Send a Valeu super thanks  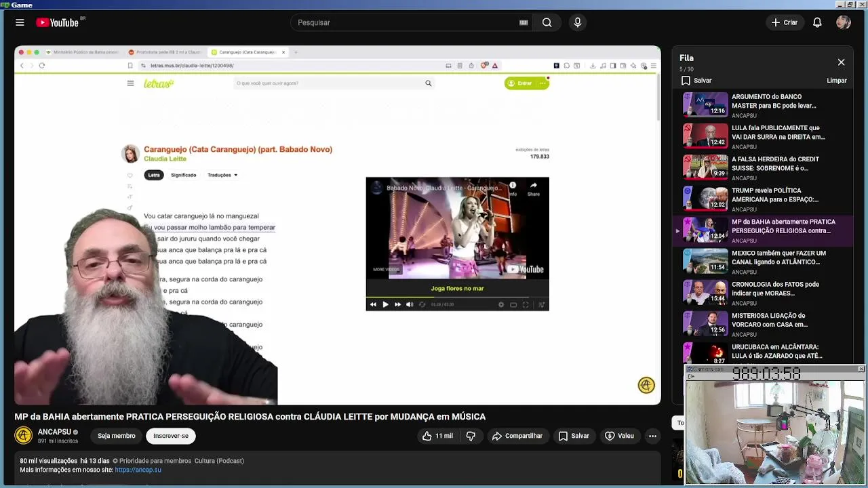[619, 436]
